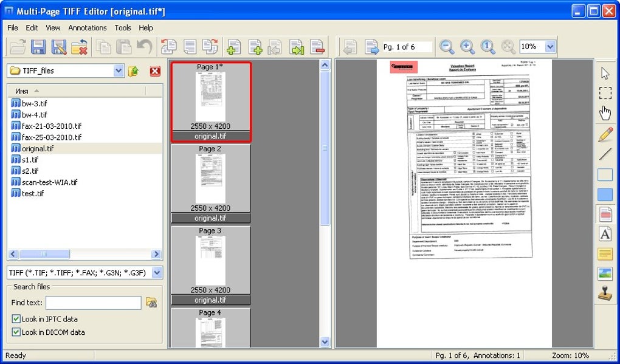Click the thumbnail panel scroll-down arrow

[325, 342]
